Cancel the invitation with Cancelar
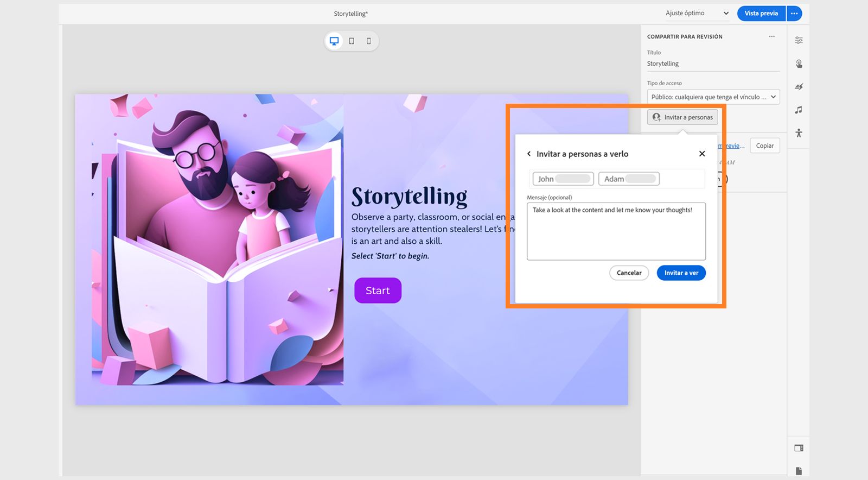Viewport: 868px width, 480px height. (629, 273)
